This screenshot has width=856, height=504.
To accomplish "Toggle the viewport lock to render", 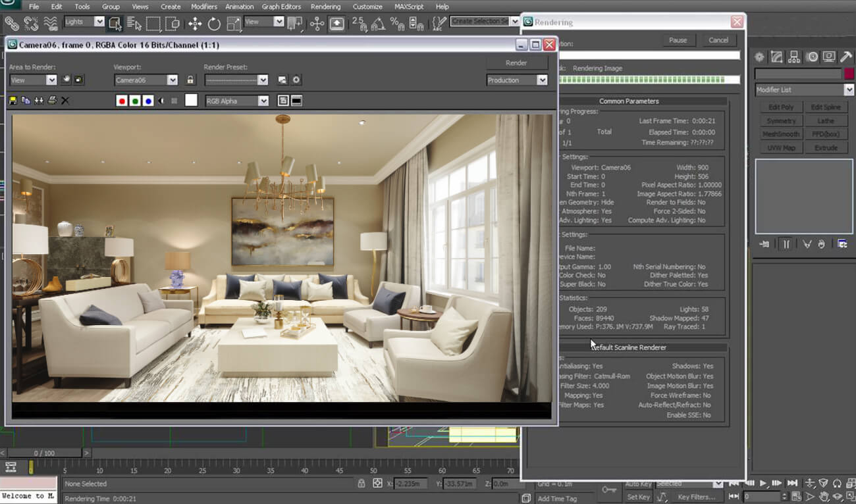I will pyautogui.click(x=190, y=80).
